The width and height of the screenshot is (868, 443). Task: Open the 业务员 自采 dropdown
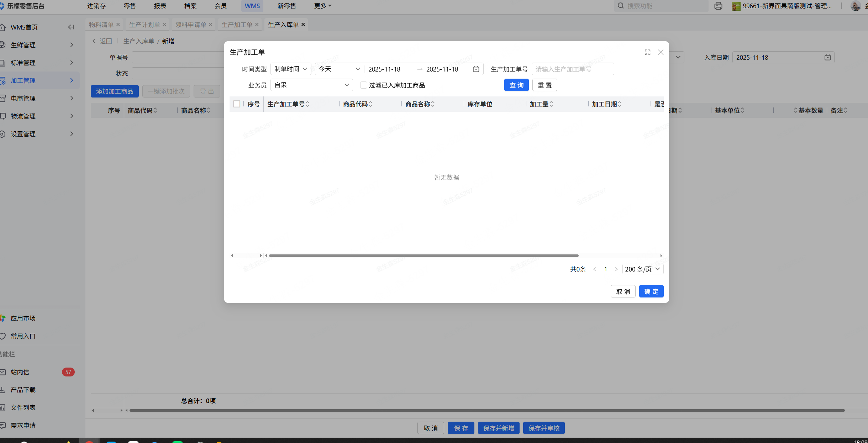tap(311, 85)
